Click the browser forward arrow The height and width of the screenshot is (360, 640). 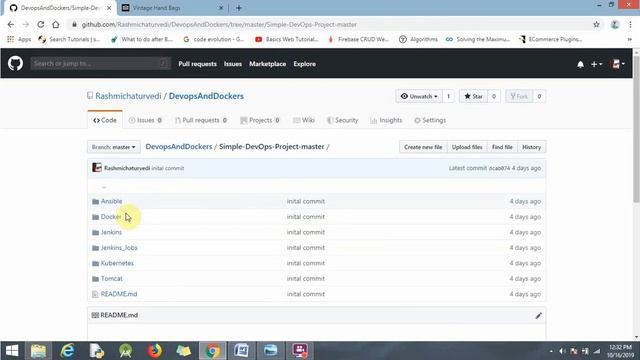[26, 24]
